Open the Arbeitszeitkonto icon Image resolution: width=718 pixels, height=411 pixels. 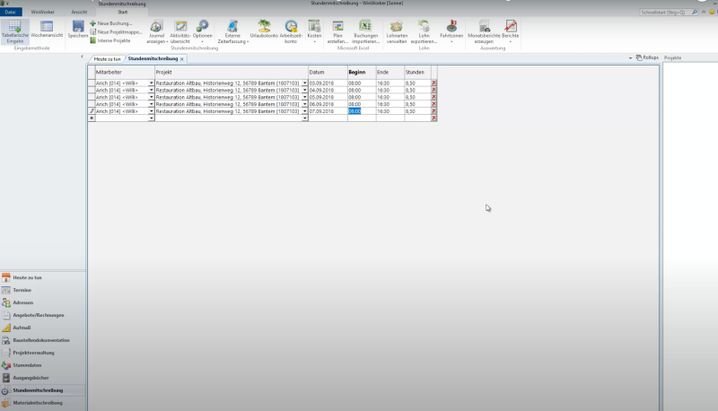(291, 30)
